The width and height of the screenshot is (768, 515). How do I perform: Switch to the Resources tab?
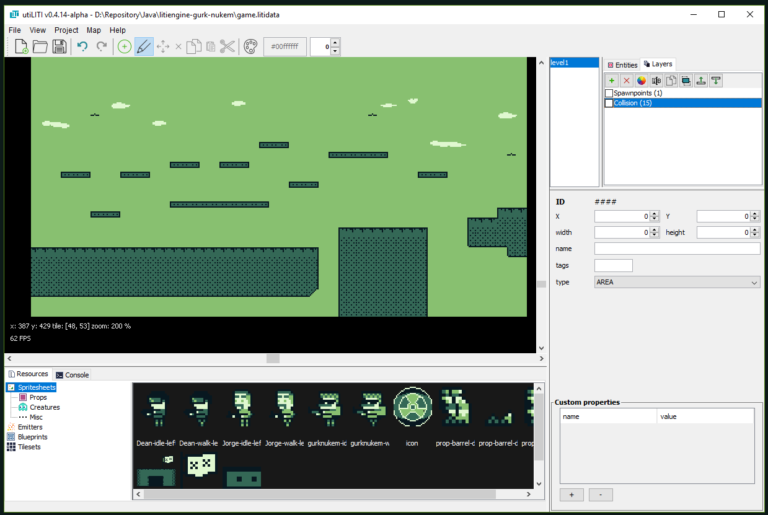tap(28, 374)
